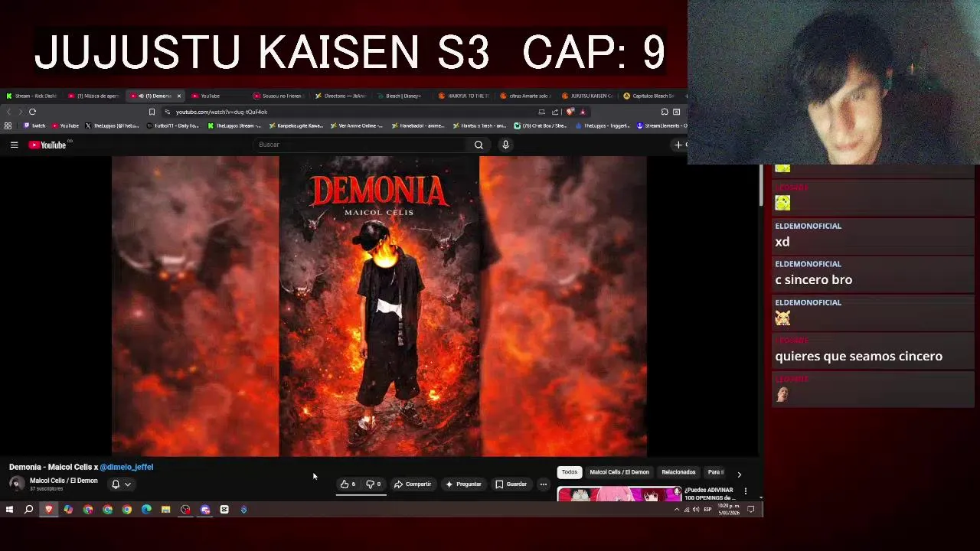Open Brave browser from taskbar
Screen dimensions: 980x551
[49, 509]
